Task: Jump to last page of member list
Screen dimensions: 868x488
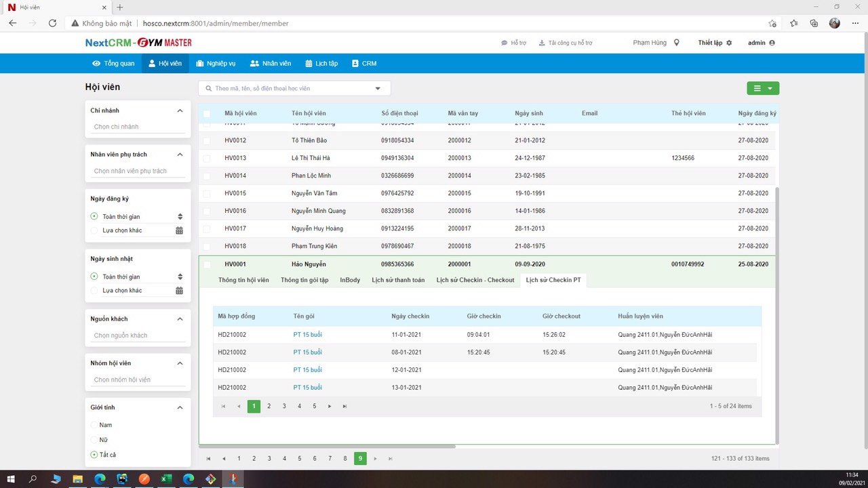Action: pos(391,459)
